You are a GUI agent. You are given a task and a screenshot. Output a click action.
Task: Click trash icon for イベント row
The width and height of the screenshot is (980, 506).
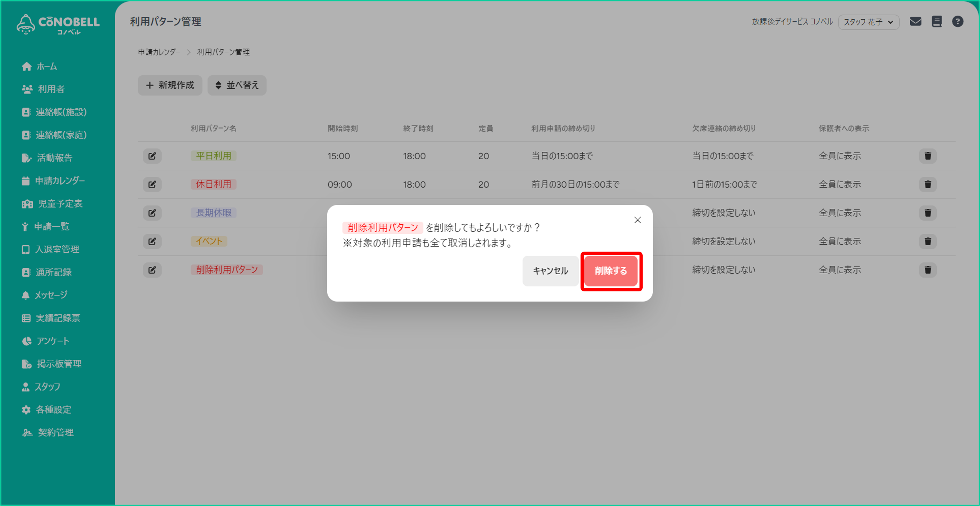point(928,241)
